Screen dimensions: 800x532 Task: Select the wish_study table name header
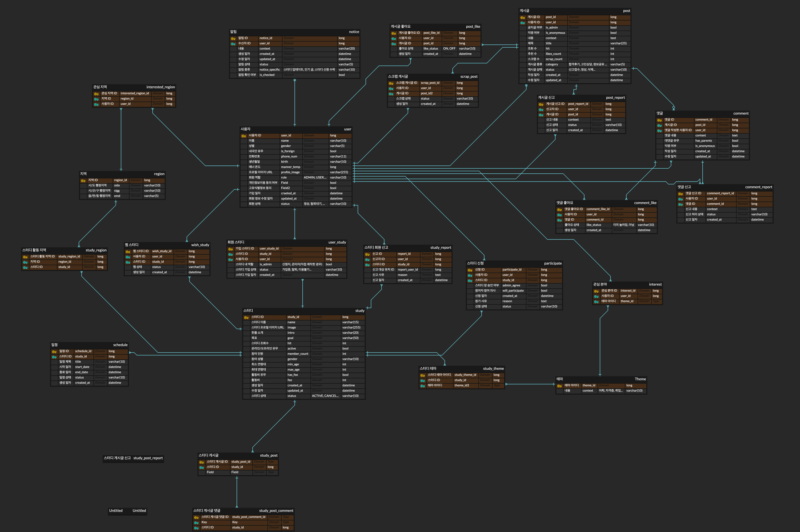point(200,245)
